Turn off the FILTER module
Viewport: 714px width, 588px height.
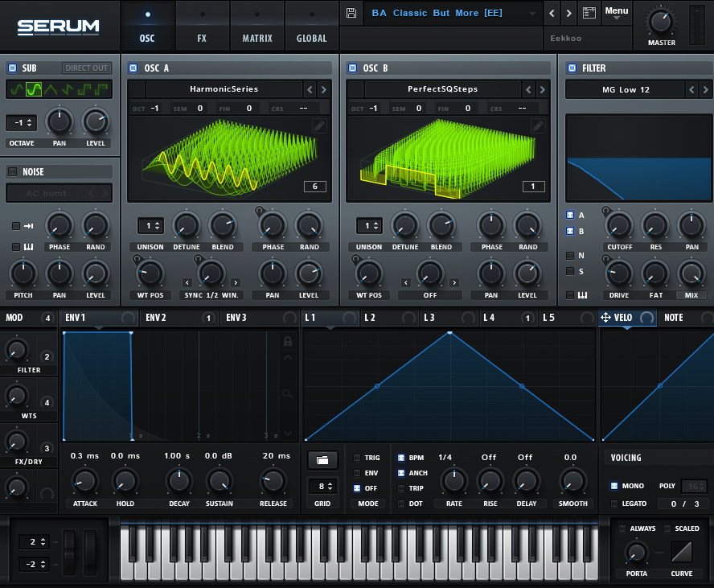(572, 68)
